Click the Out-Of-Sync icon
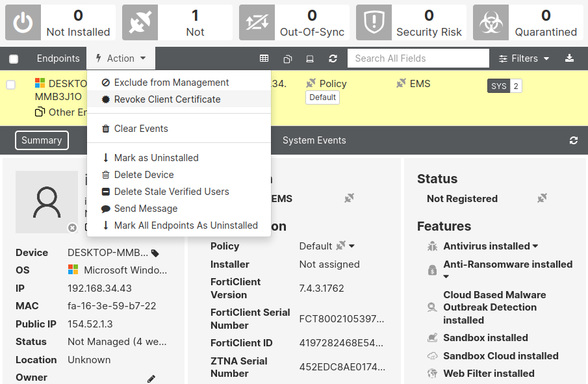Screen dimensions: 588x384 pos(257,21)
